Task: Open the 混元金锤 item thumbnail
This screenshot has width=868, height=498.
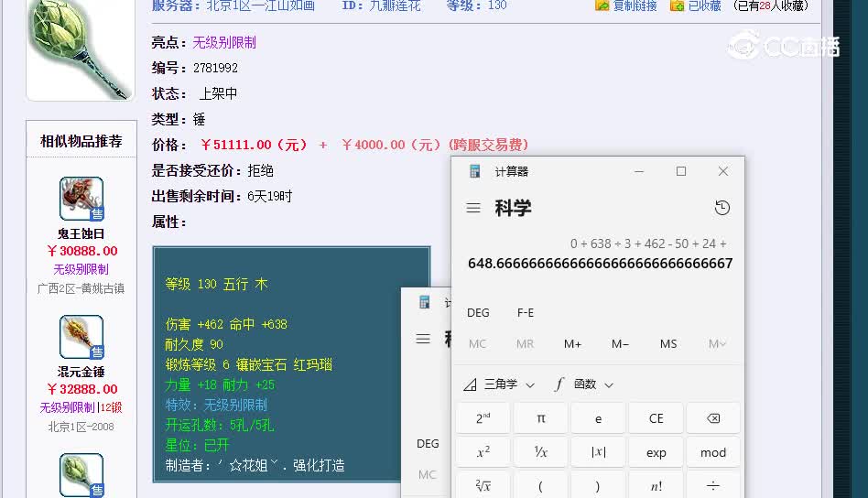Action: click(81, 337)
